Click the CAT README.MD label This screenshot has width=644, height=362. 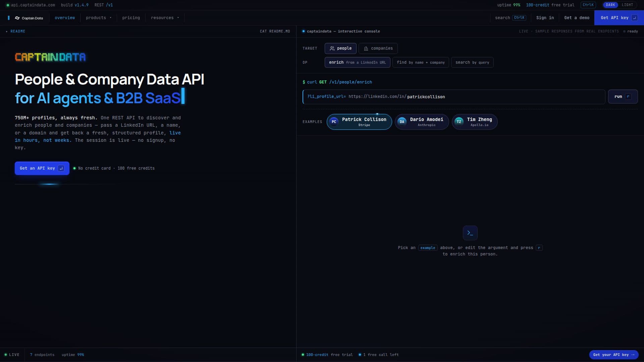(x=275, y=32)
